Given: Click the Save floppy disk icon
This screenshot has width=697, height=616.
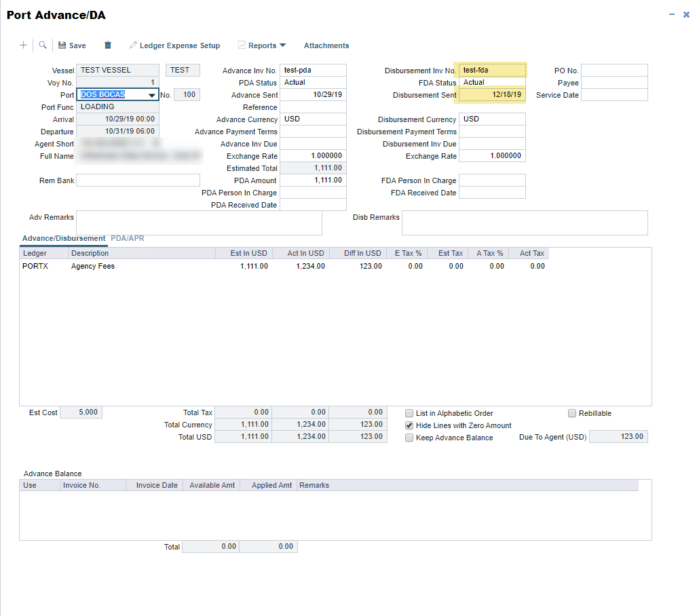Looking at the screenshot, I should point(62,45).
